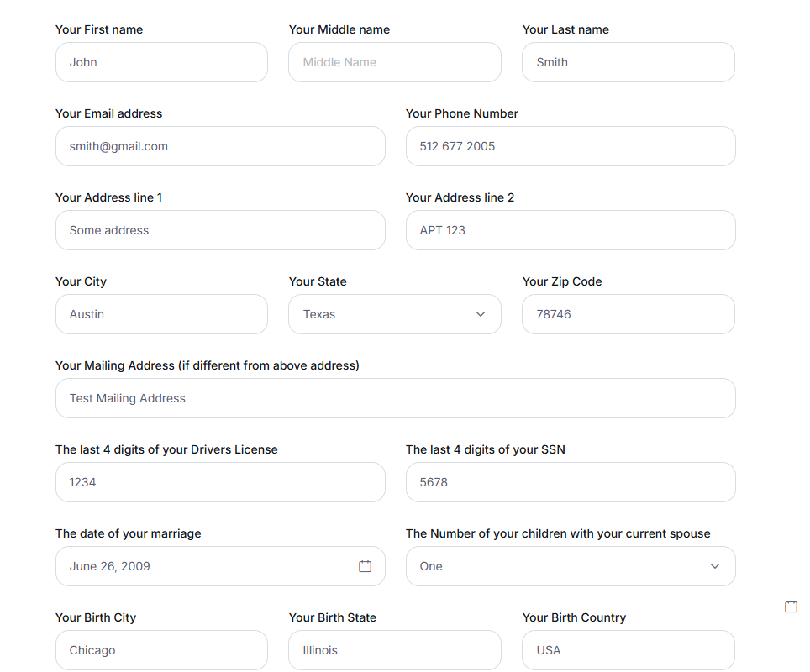This screenshot has width=810, height=672.
Task: Select the Drivers License last digits field
Action: point(221,482)
